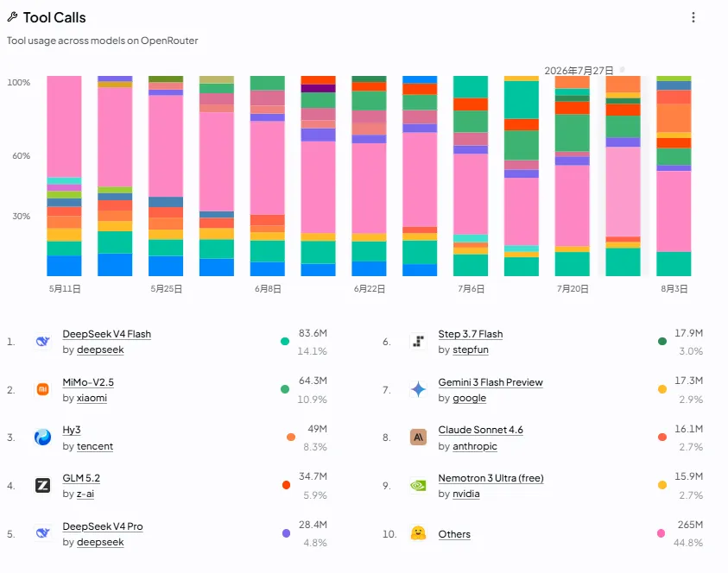Click the purple color dot for DeepSeek V4 Pro

point(286,533)
